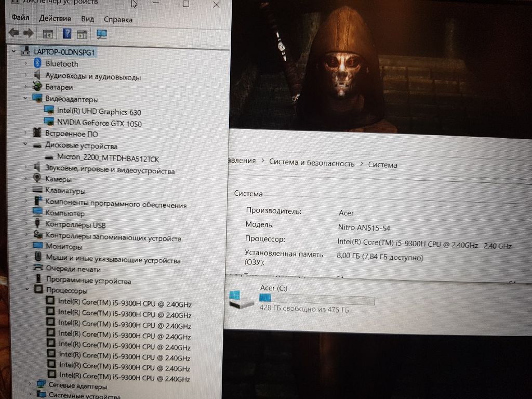
Task: Click the scan for hardware changes monitor icon
Action: [x=101, y=34]
